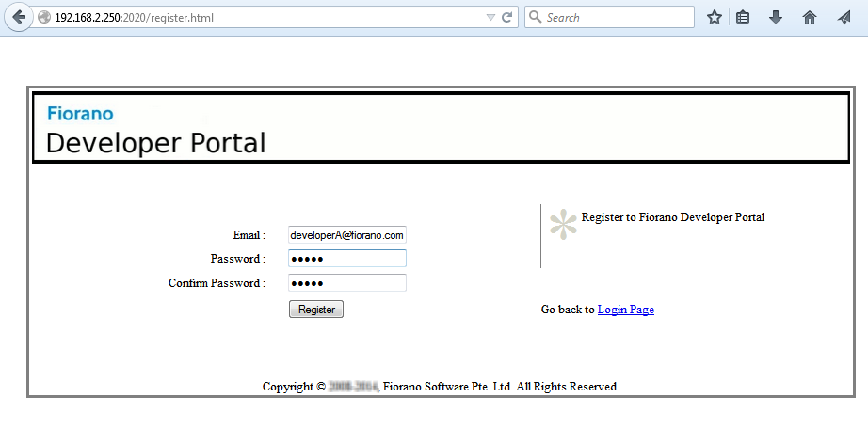Screen dimensions: 868x446
Task: Click the magnifier icon in the search box
Action: click(536, 17)
